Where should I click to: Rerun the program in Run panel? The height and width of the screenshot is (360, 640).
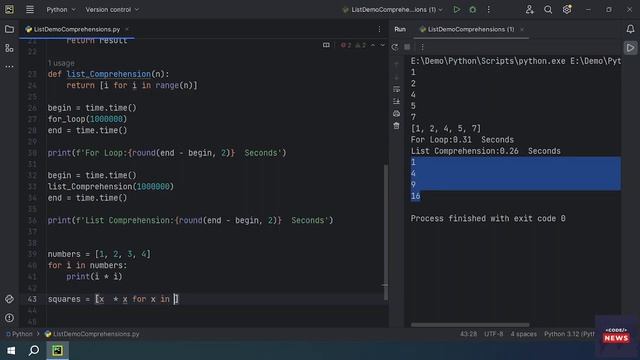click(x=395, y=47)
